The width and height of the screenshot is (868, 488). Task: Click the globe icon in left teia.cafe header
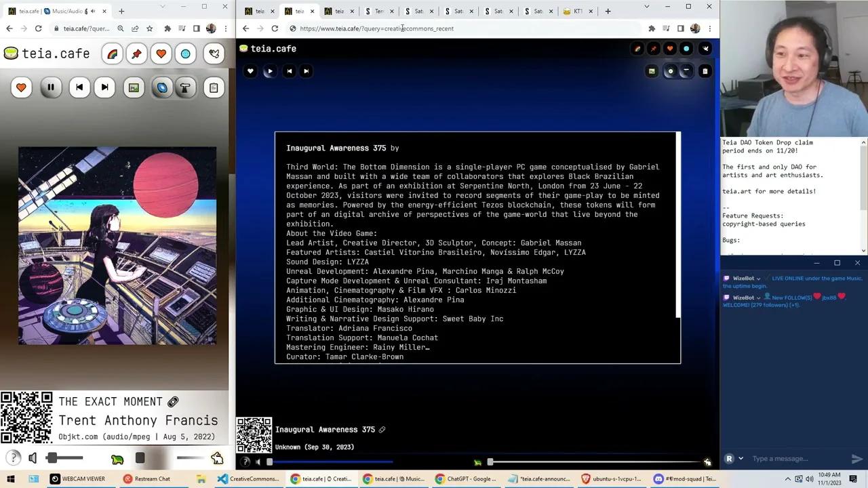click(x=185, y=54)
